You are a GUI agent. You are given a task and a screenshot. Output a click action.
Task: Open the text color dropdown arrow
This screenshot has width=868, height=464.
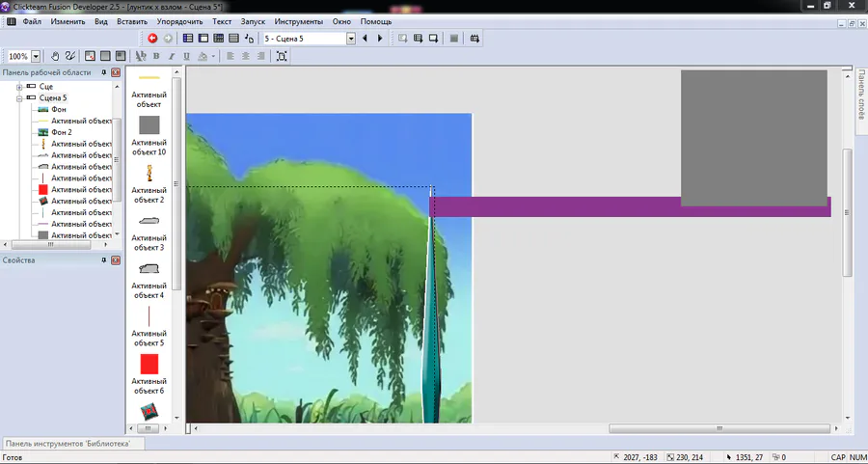coord(213,56)
